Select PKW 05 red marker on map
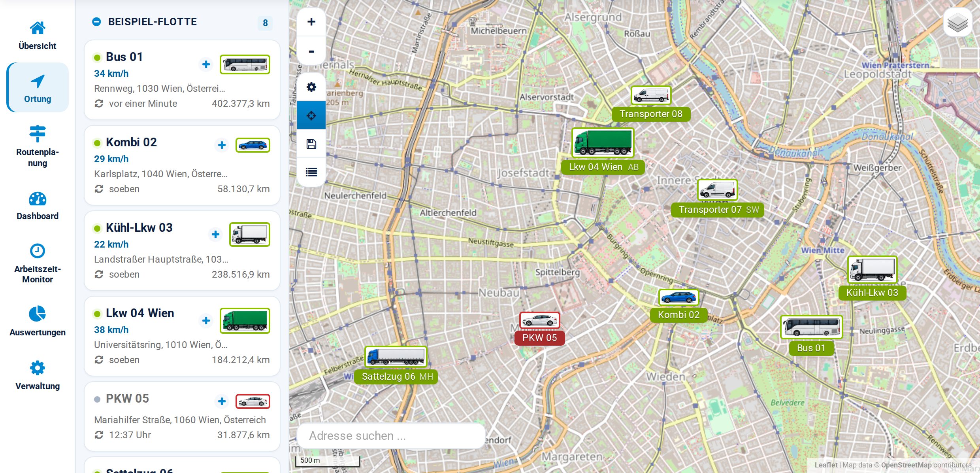The width and height of the screenshot is (980, 473). (x=539, y=320)
